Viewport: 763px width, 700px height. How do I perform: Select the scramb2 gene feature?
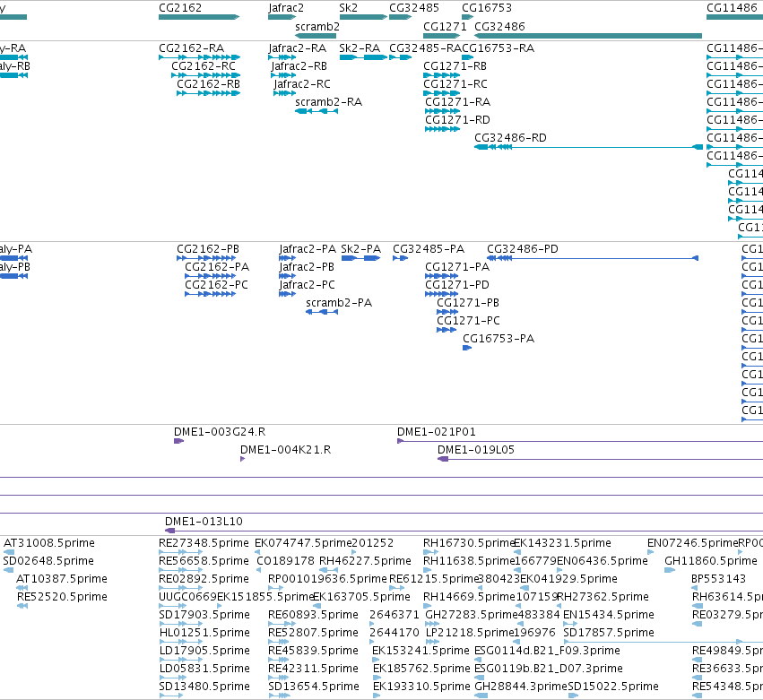point(316,36)
